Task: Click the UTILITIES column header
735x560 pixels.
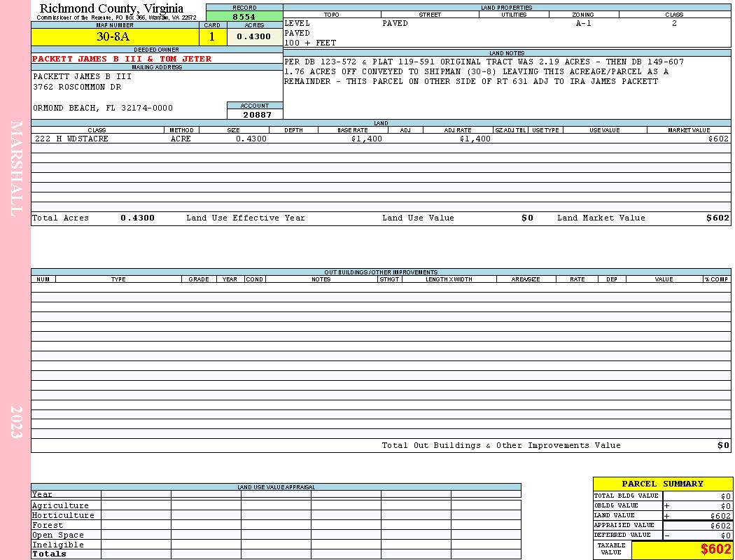Action: 514,15
